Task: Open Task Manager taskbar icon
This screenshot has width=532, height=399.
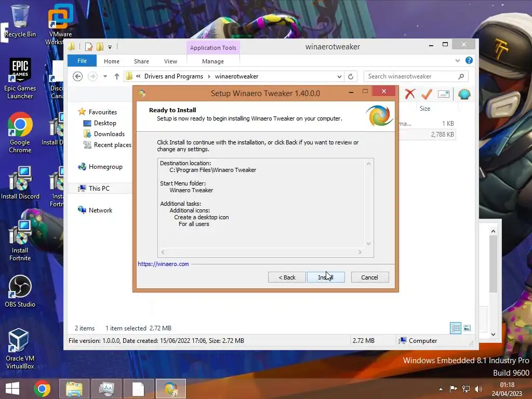Action: [107, 389]
